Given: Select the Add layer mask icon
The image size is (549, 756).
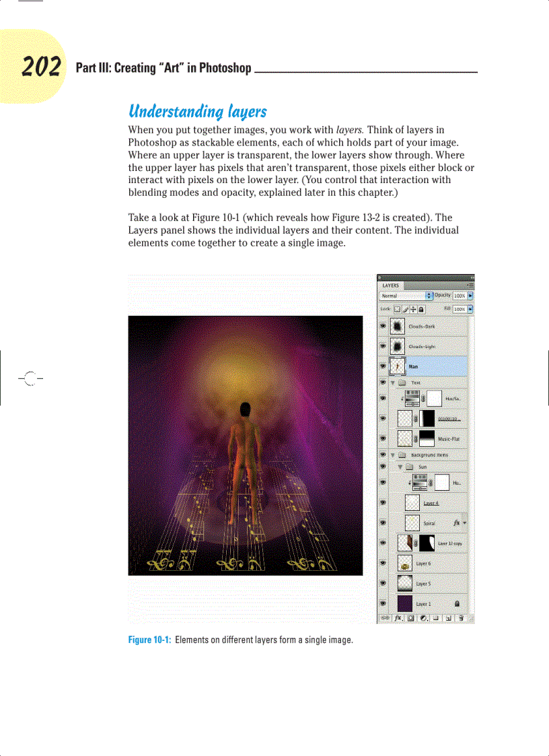Looking at the screenshot, I should [x=411, y=617].
